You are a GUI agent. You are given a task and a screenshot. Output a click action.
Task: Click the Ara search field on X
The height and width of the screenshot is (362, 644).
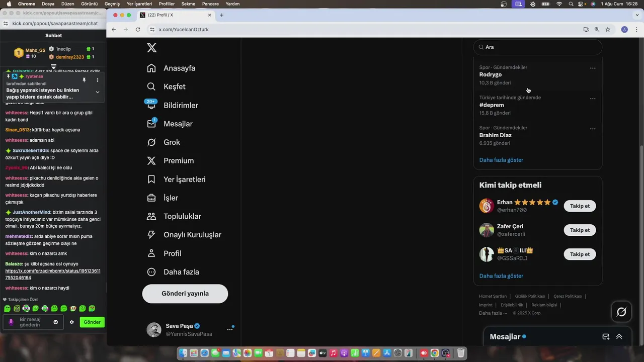538,47
